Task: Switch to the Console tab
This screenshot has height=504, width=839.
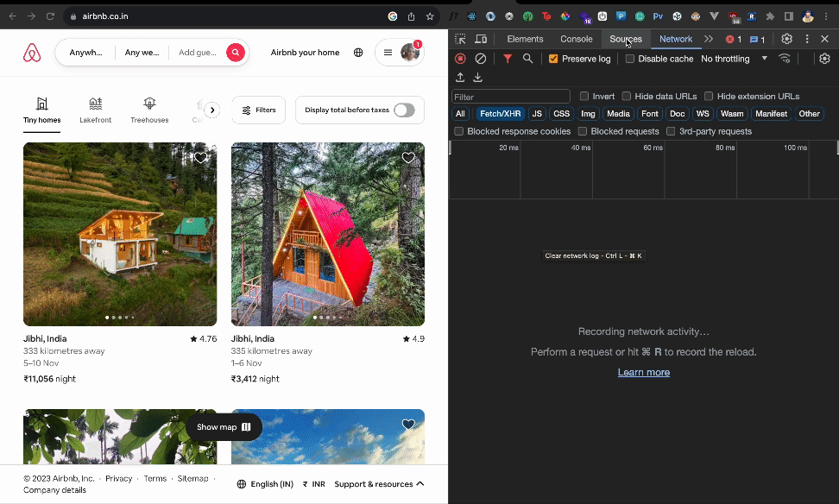Action: pyautogui.click(x=577, y=39)
